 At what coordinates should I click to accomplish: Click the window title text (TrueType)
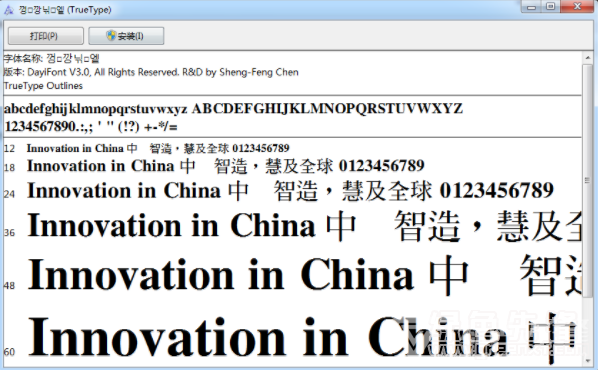89,10
